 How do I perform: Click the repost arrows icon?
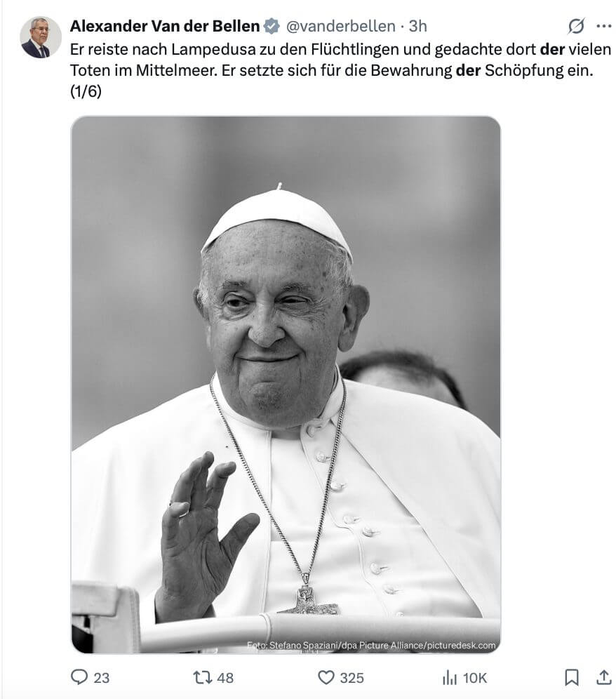click(202, 678)
